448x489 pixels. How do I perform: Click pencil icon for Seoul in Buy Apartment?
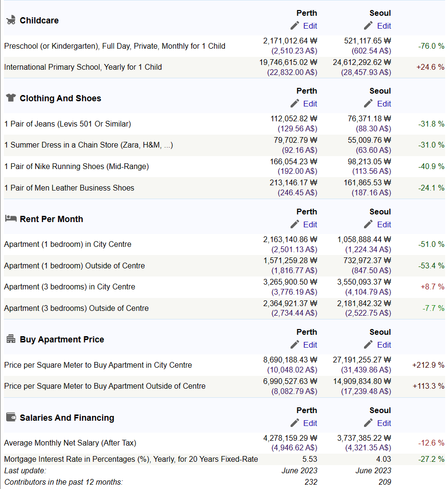(x=368, y=345)
